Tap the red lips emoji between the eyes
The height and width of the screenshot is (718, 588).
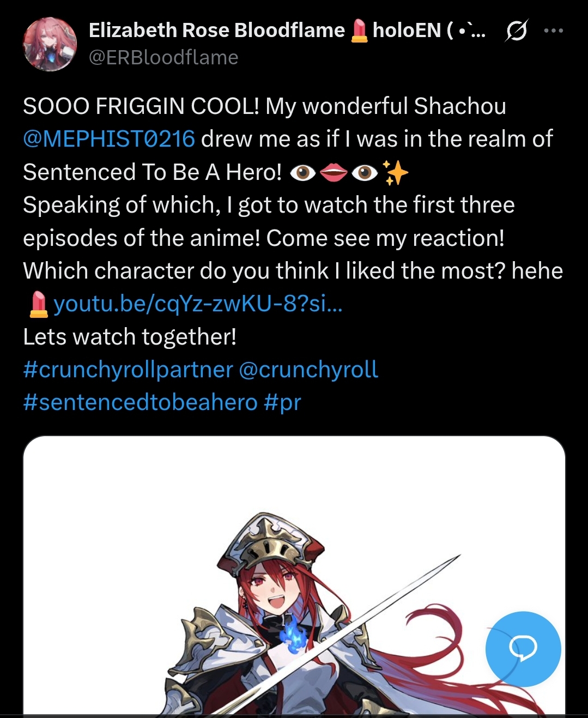point(334,173)
